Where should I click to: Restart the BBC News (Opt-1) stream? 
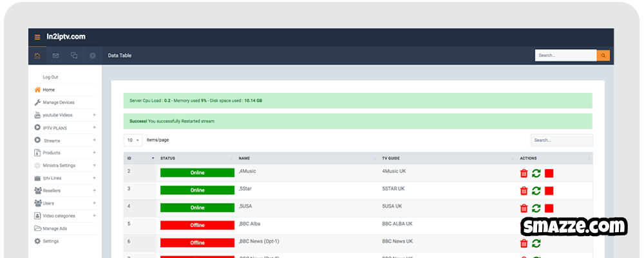pyautogui.click(x=536, y=243)
